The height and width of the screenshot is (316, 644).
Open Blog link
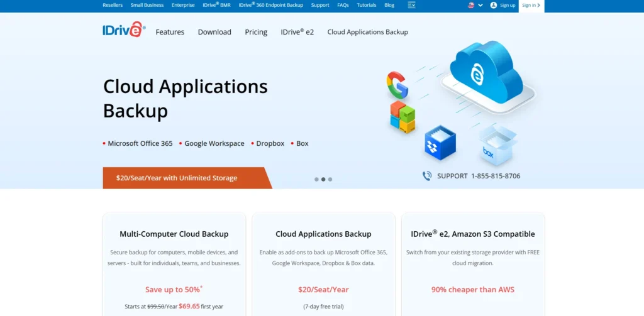389,5
